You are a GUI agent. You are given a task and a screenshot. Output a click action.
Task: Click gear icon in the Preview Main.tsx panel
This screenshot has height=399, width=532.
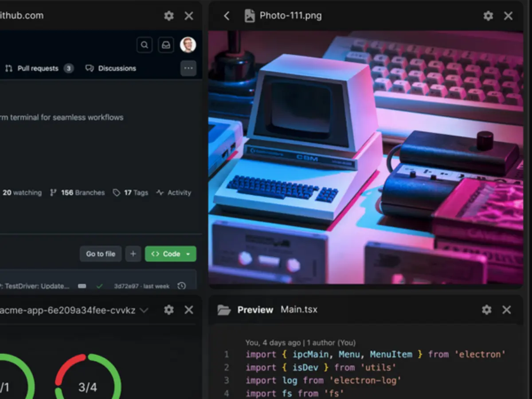487,310
